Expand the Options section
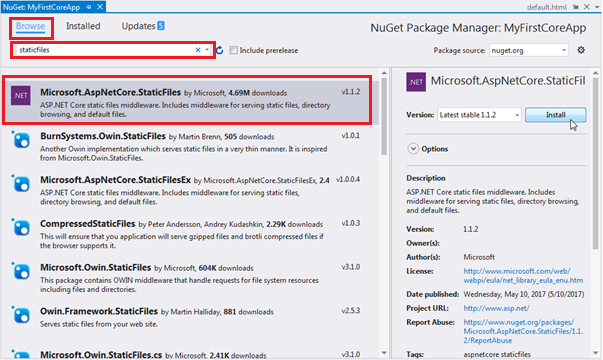The height and width of the screenshot is (360, 603). tap(413, 149)
